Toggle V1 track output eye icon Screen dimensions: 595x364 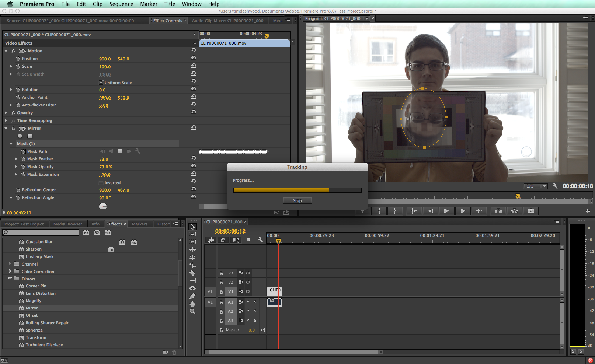point(248,291)
